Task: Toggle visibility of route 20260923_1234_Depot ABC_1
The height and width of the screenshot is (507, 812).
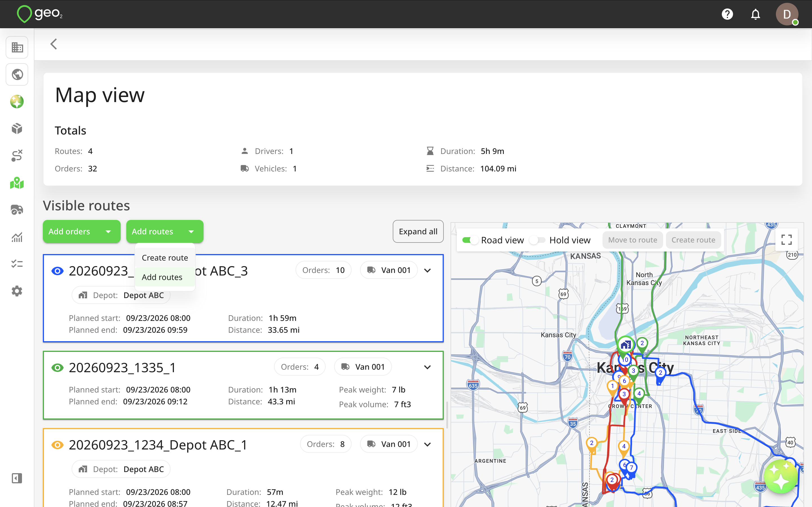Action: click(58, 445)
